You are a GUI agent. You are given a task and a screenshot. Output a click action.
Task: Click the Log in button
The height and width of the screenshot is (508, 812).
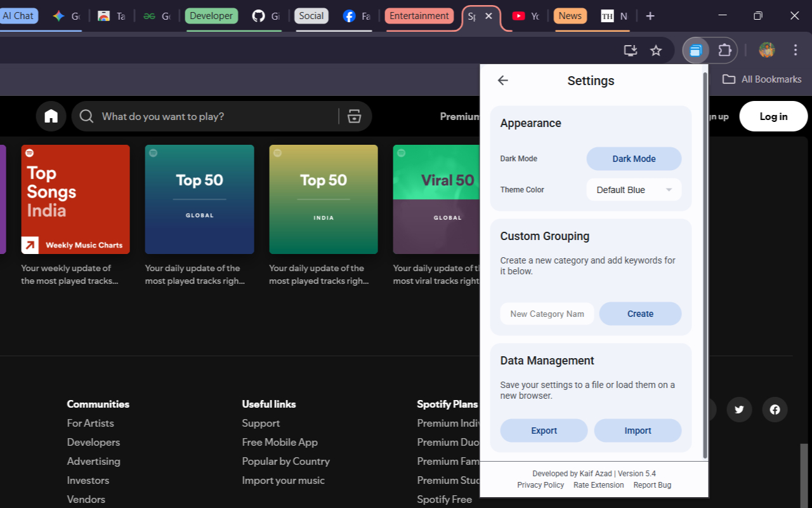(773, 116)
